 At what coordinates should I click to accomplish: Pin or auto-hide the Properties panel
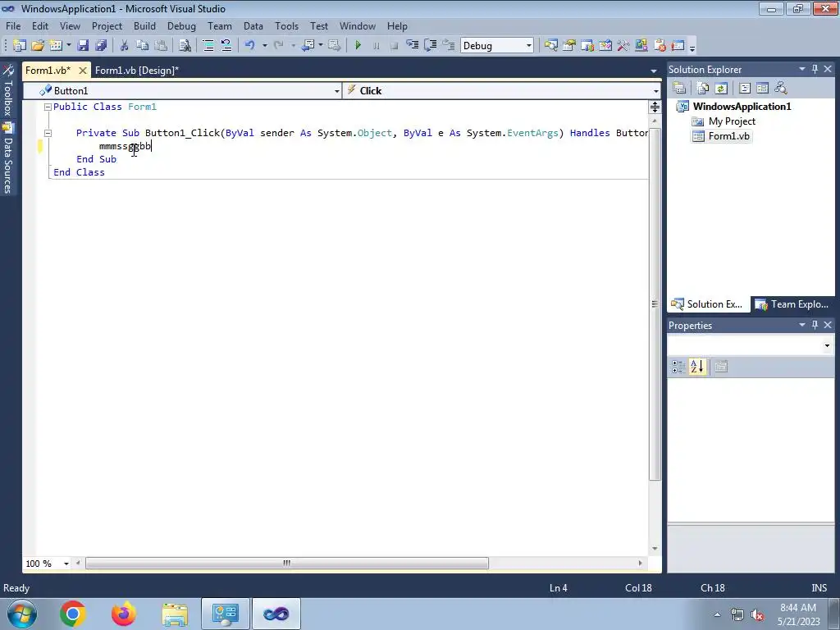pos(815,325)
